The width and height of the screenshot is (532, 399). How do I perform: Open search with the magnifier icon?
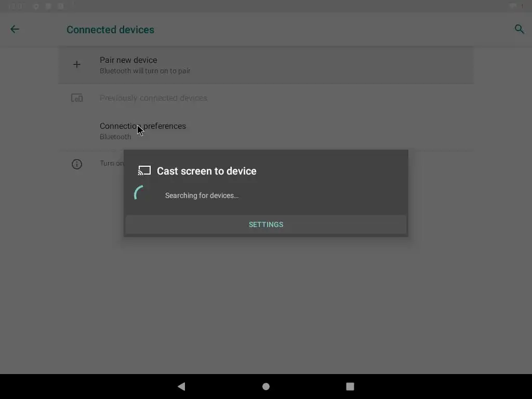click(x=519, y=29)
